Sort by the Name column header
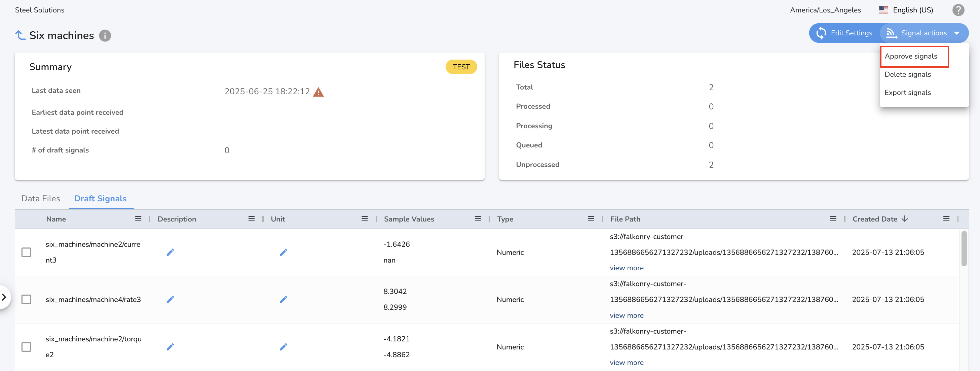 tap(56, 219)
